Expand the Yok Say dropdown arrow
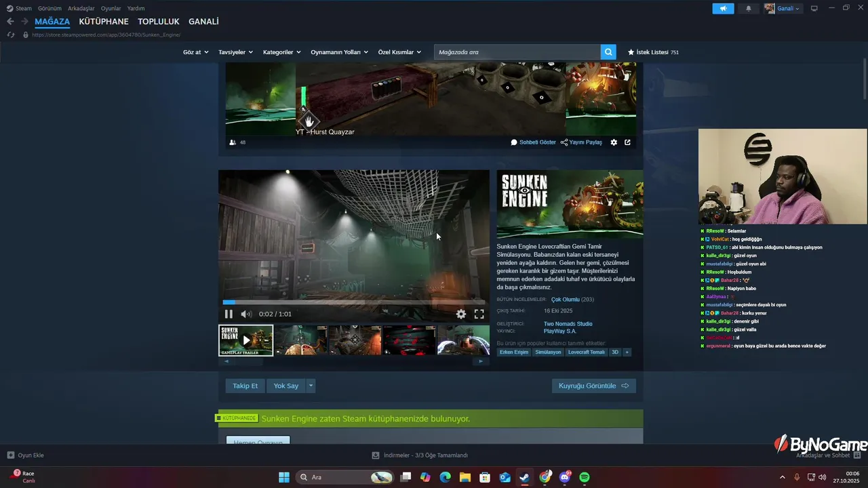 pos(311,386)
